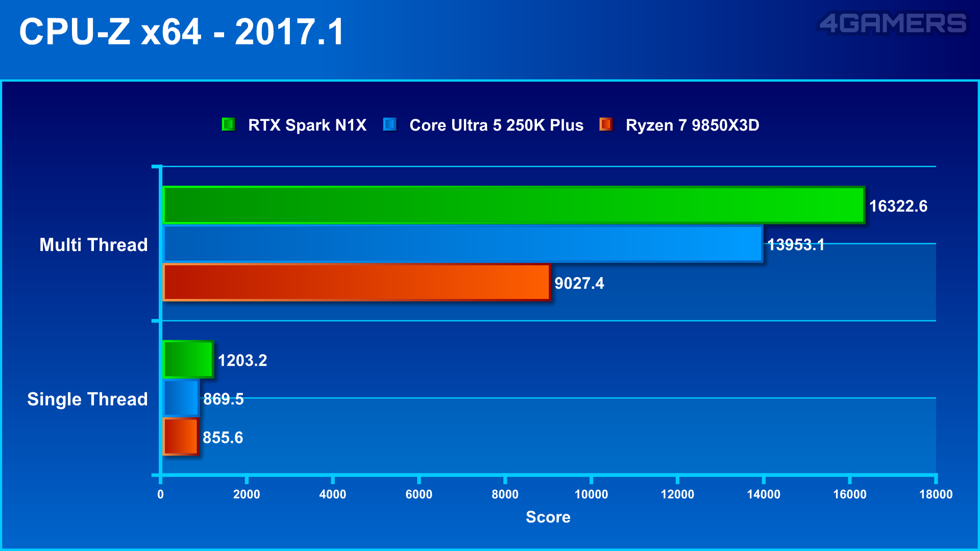980x551 pixels.
Task: Click the 10000 axis tick label
Action: pos(592,494)
